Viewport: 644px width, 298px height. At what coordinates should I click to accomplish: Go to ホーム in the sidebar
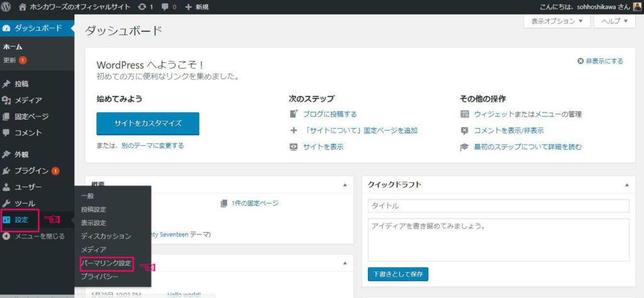(13, 47)
